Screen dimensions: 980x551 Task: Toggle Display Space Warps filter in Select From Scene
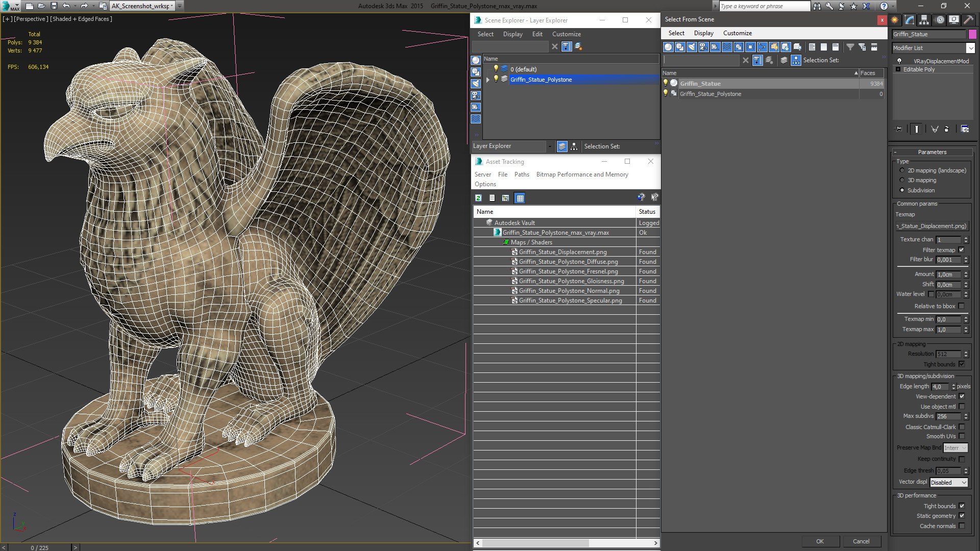727,47
